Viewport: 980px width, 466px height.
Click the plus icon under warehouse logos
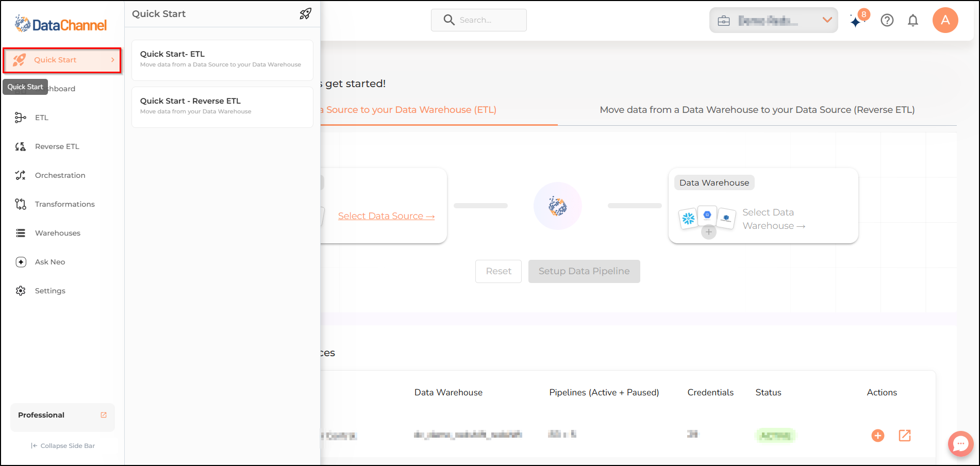[x=709, y=232]
